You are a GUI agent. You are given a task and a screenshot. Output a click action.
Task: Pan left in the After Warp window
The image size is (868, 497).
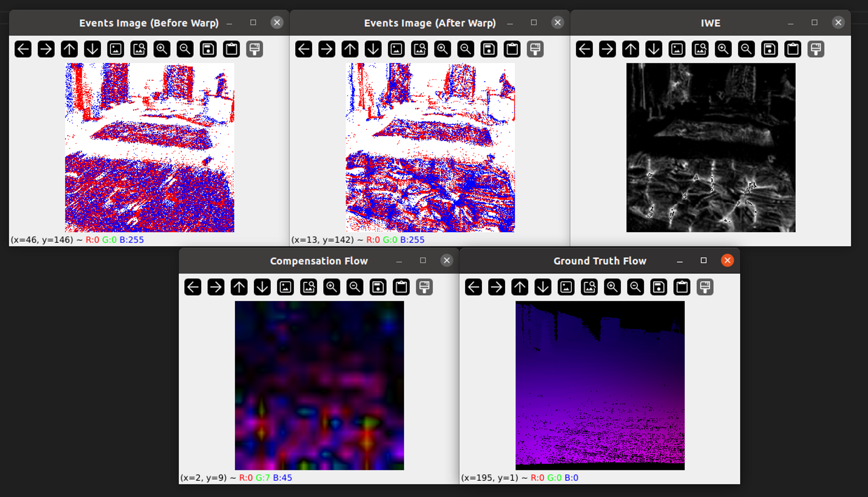click(x=304, y=49)
